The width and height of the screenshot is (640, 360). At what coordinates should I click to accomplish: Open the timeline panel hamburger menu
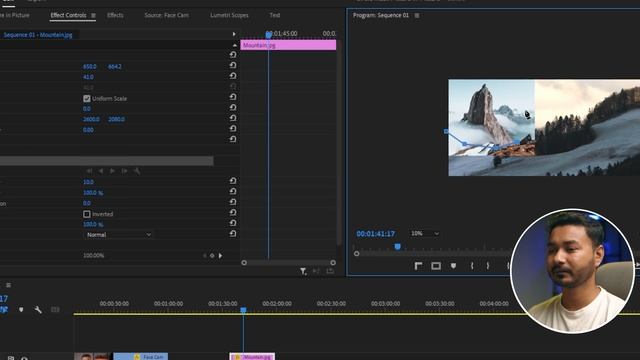(x=8, y=285)
